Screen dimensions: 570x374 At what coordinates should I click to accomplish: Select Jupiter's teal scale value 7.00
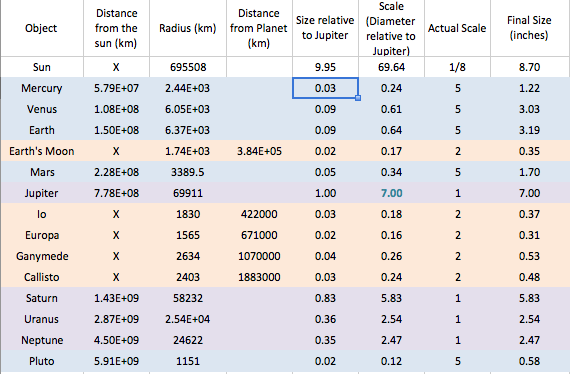[x=391, y=193]
